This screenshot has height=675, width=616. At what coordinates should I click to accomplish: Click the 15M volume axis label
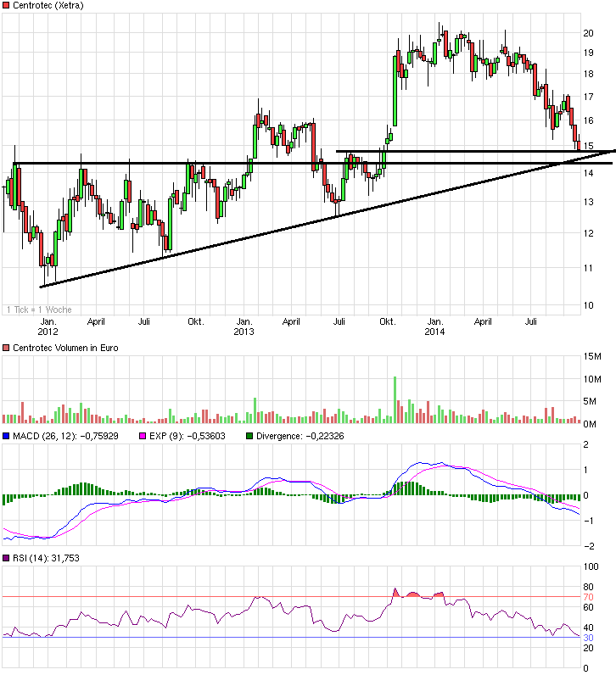click(x=592, y=356)
